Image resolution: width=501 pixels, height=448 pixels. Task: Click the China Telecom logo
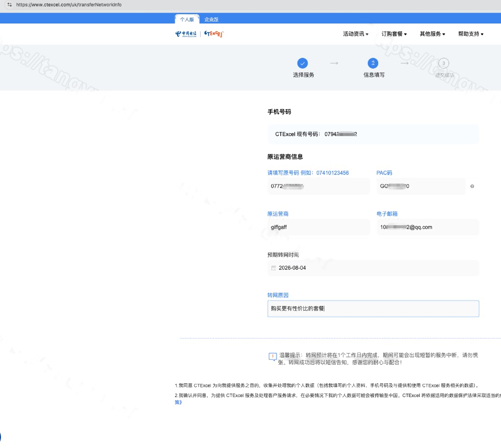click(186, 34)
